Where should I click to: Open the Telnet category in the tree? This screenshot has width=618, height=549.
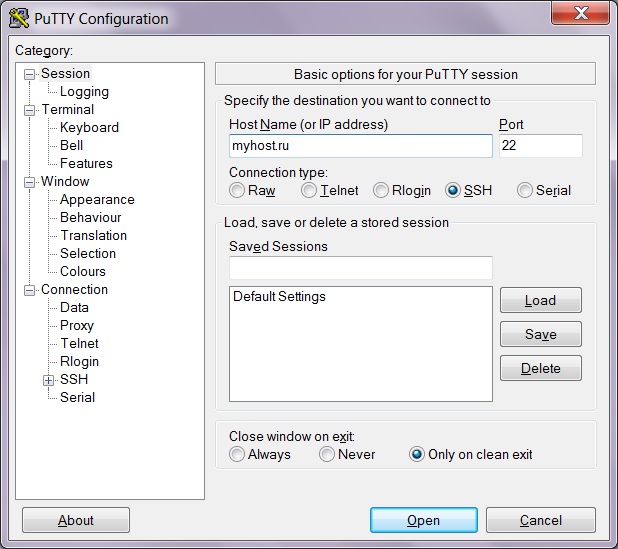click(x=79, y=343)
